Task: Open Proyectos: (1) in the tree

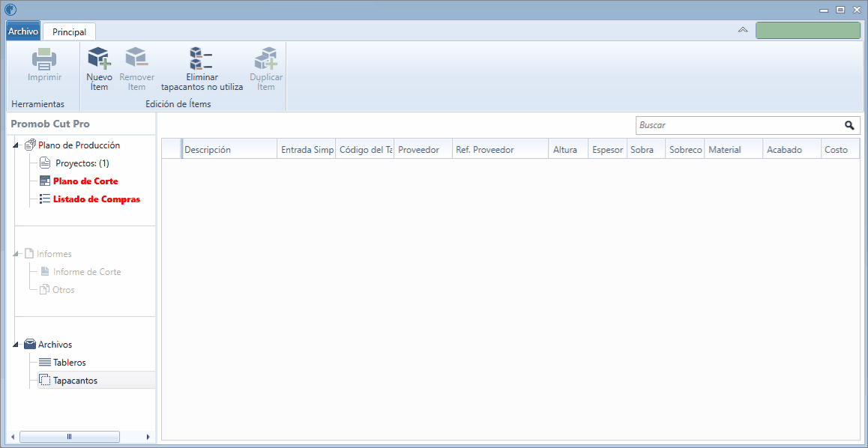Action: (x=82, y=164)
